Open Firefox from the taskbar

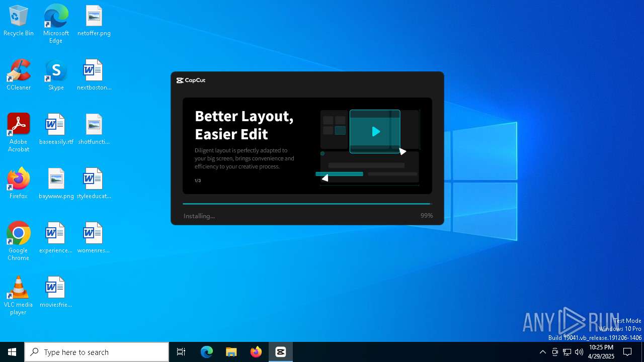tap(256, 352)
